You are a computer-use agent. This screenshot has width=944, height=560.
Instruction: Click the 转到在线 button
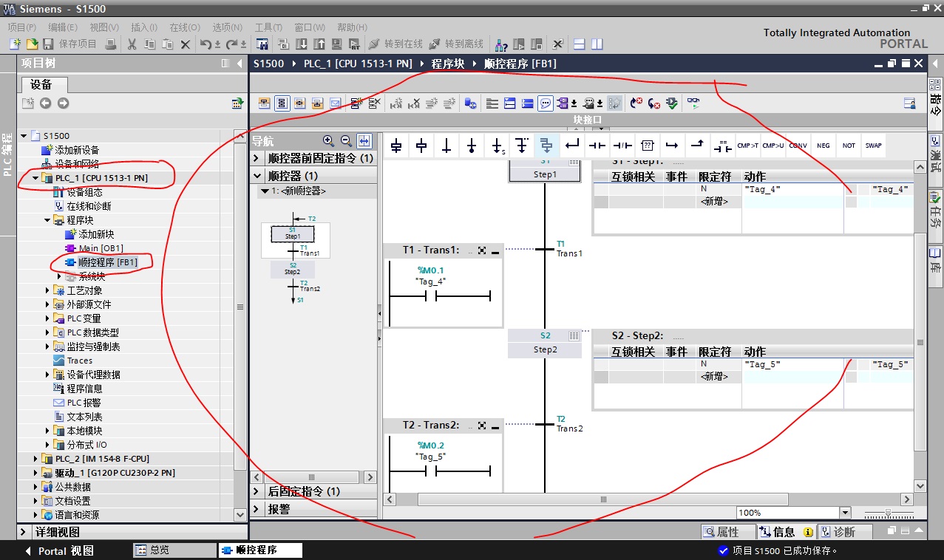[x=395, y=44]
